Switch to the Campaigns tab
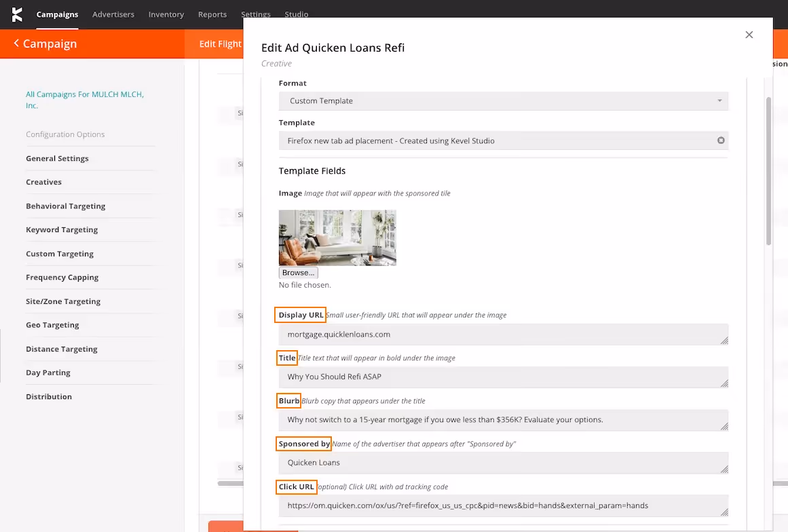Viewport: 788px width, 532px height. (57, 14)
